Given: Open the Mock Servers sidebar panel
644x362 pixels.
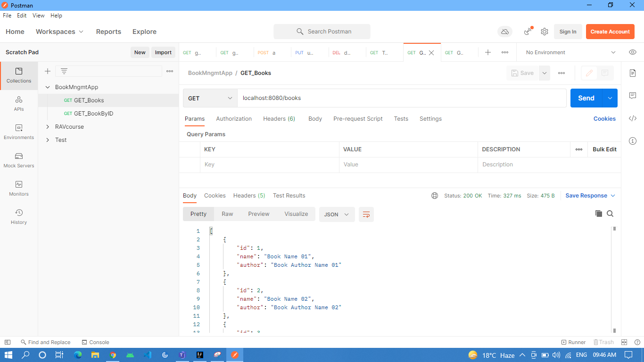Looking at the screenshot, I should [19, 160].
